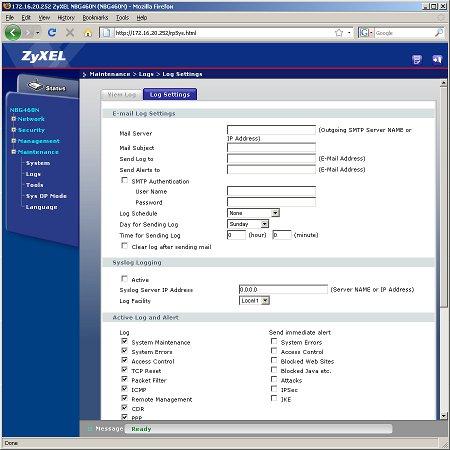The image size is (450, 450).
Task: Expand the Management menu node
Action: click(14, 141)
